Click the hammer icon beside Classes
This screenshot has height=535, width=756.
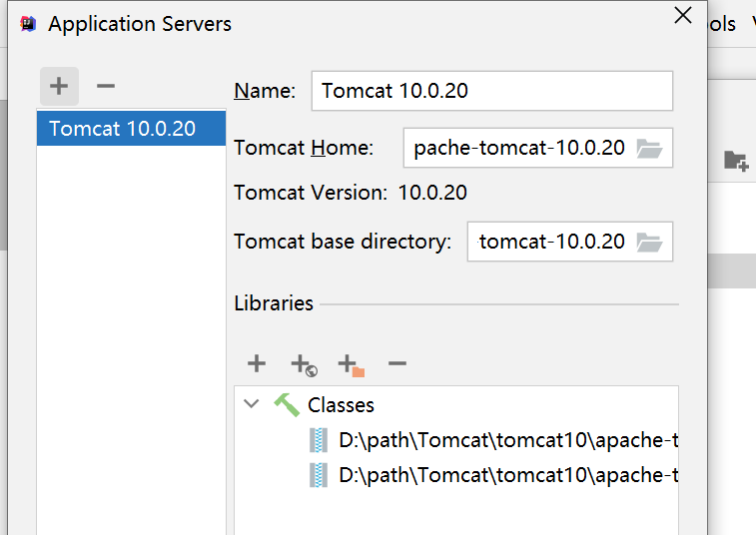[x=287, y=404]
